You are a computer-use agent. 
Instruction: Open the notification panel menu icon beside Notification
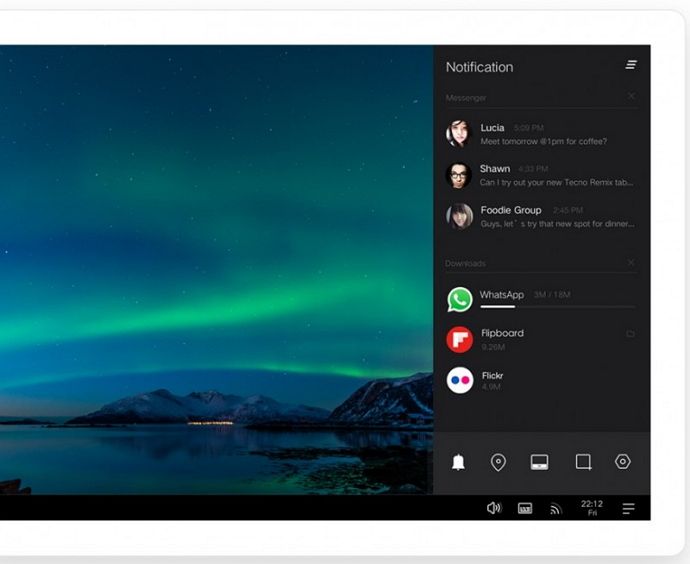631,65
